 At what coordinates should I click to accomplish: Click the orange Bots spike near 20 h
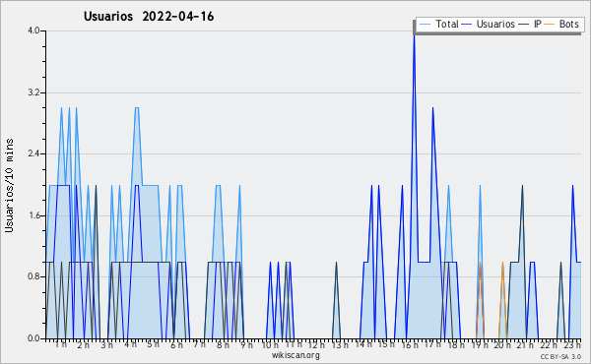(x=502, y=264)
